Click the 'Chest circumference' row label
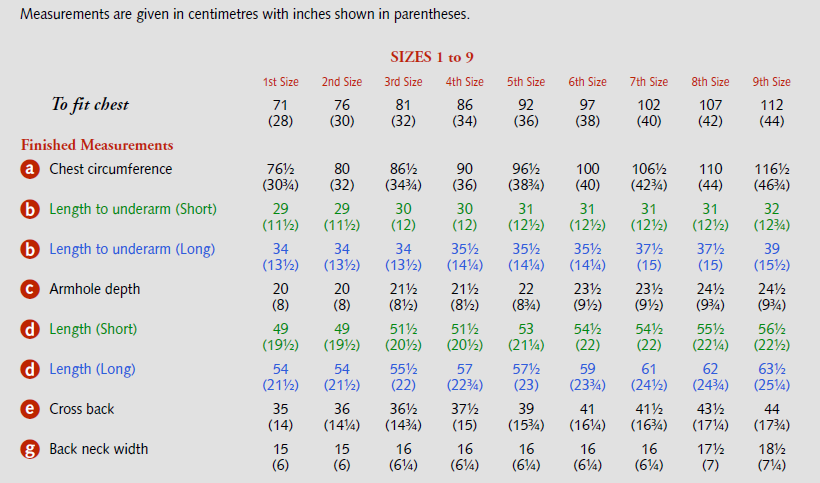This screenshot has width=820, height=483. pos(111,169)
